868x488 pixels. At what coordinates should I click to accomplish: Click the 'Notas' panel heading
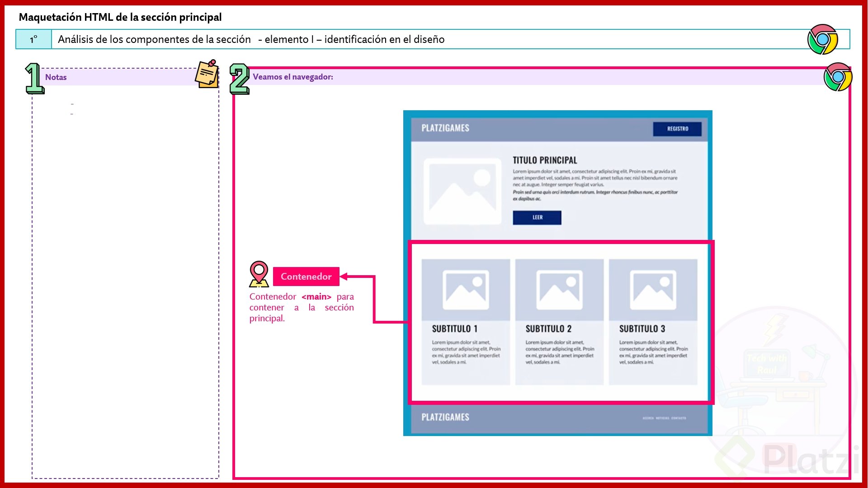click(x=56, y=77)
